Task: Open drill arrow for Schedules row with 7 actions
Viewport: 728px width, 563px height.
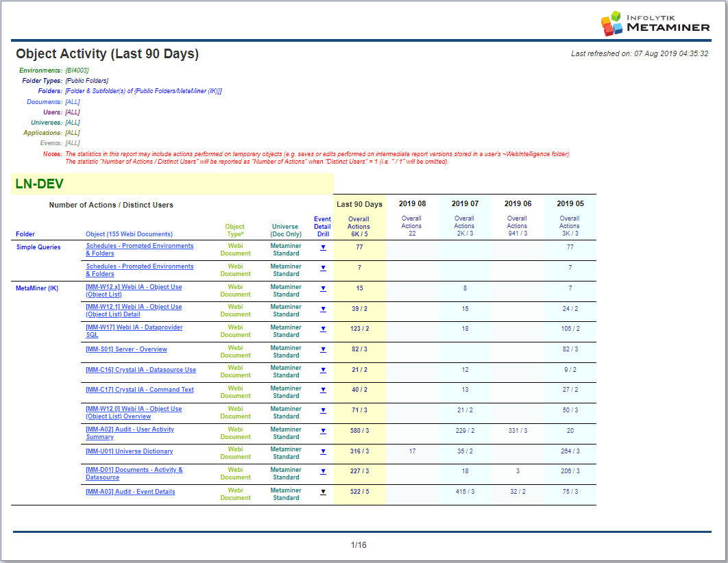Action: (323, 268)
